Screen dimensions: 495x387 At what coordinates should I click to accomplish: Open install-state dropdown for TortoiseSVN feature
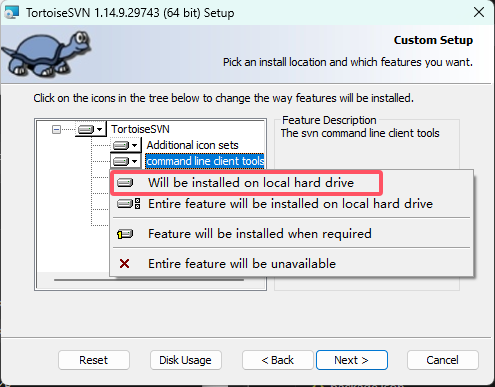[91, 129]
